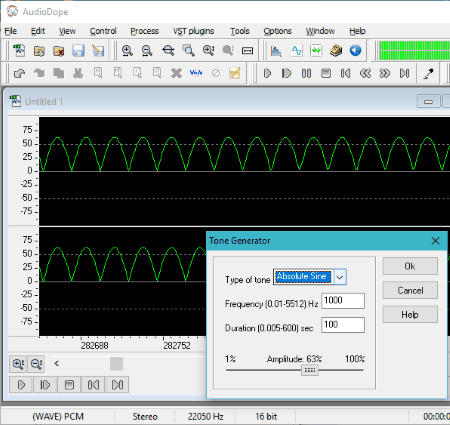The image size is (450, 425).
Task: Click the Save floppy disk icon
Action: [x=78, y=51]
